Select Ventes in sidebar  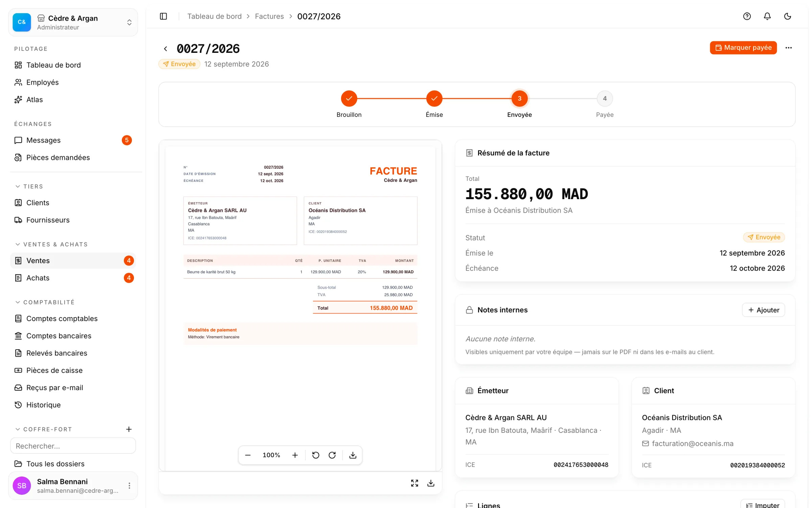73,260
